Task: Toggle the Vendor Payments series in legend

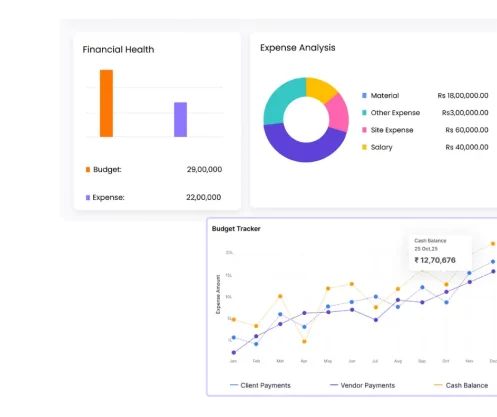Action: (x=362, y=385)
